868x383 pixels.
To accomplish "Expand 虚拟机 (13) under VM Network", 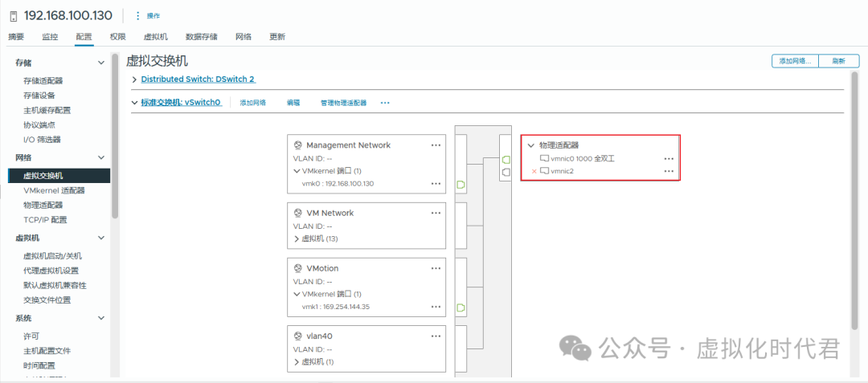I will [296, 238].
